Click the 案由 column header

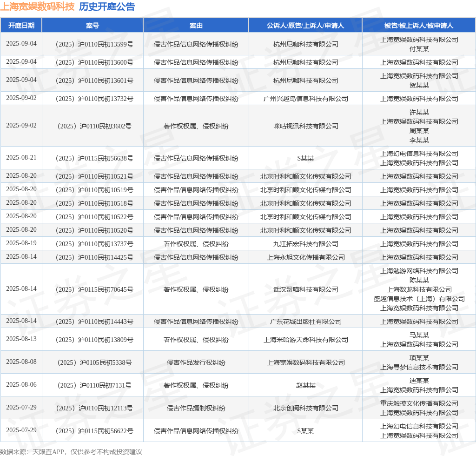(196, 26)
